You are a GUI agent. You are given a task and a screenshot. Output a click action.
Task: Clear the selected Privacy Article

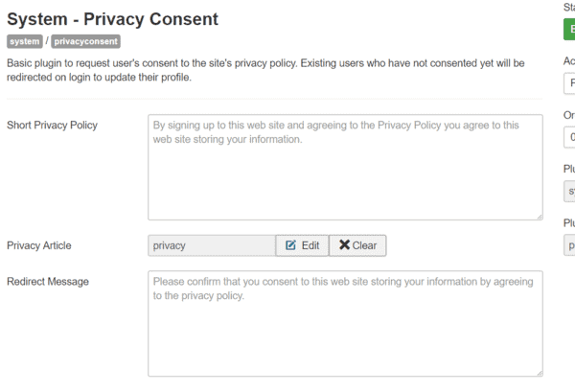tap(357, 245)
